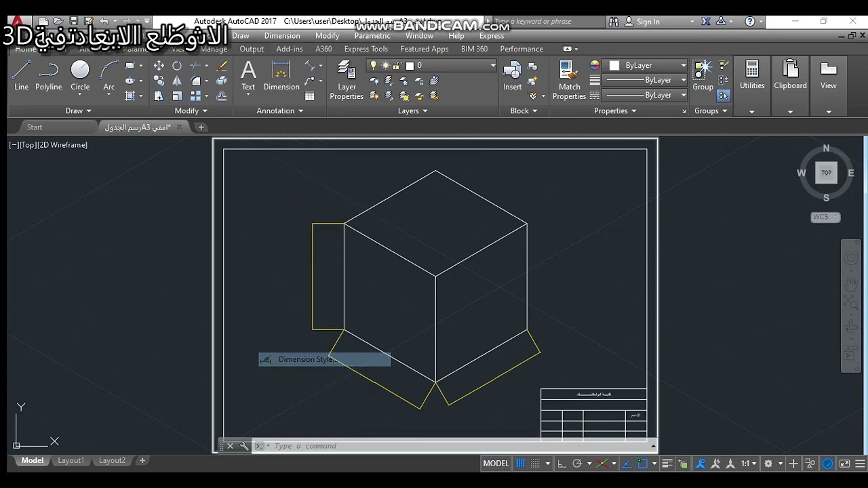The image size is (868, 488).
Task: Click the command line customize wrench icon
Action: 244,446
